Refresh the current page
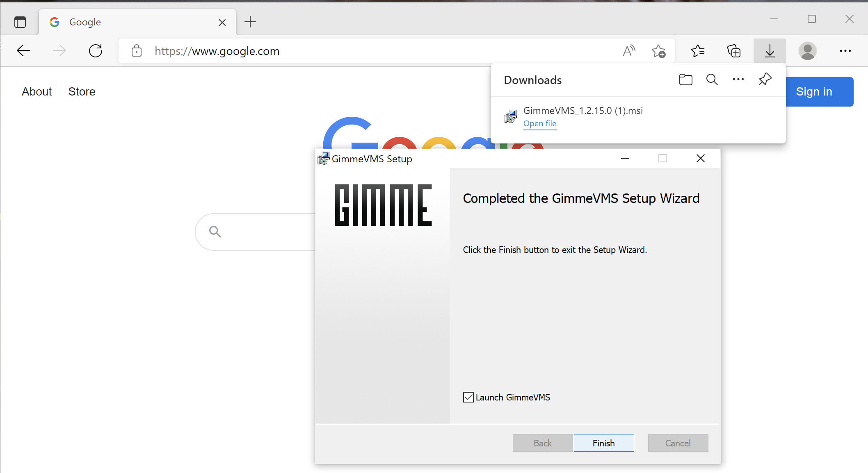This screenshot has height=473, width=868. (x=96, y=51)
